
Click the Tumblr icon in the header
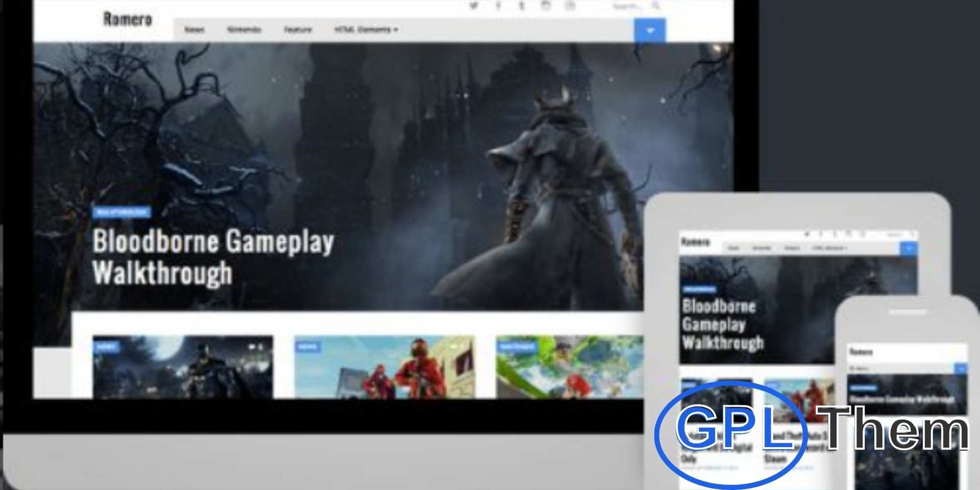[522, 6]
